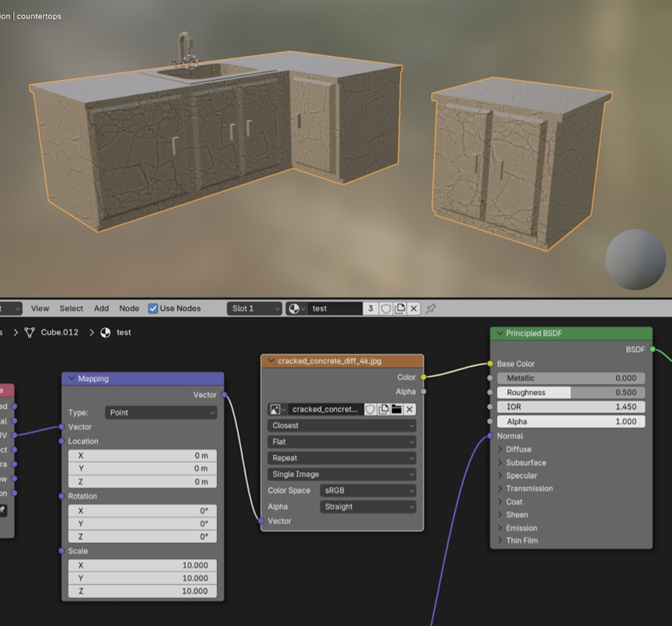Open the Select menu in node editor
The image size is (672, 626).
point(71,309)
